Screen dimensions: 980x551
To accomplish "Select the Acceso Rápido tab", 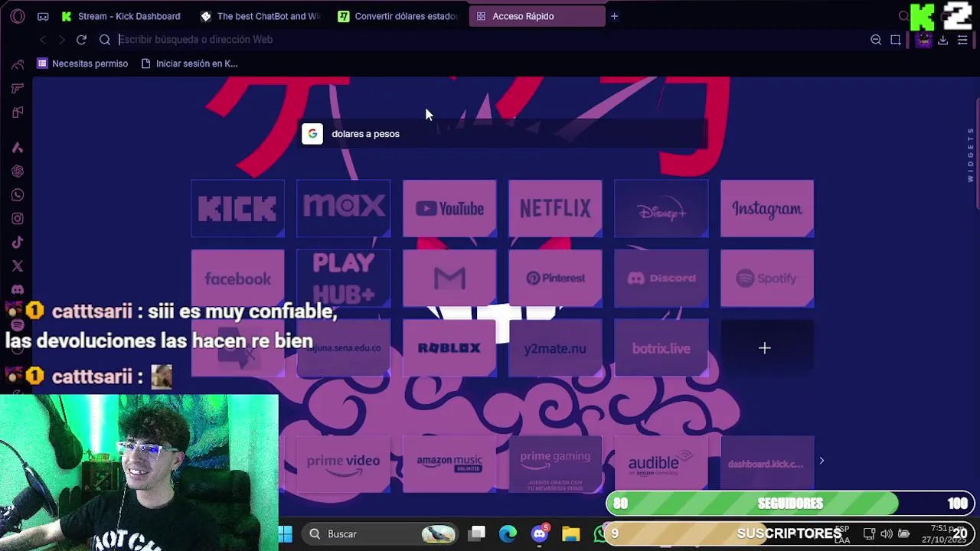I will pos(537,16).
